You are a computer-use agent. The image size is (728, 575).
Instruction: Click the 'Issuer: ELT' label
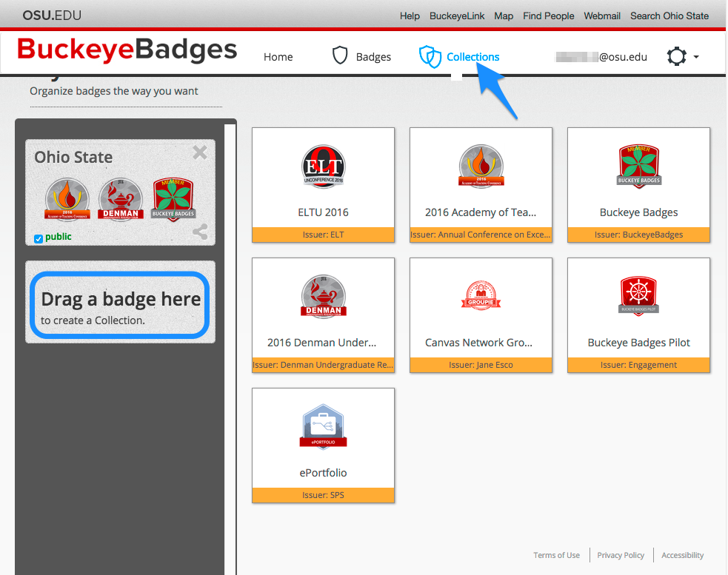pos(323,235)
